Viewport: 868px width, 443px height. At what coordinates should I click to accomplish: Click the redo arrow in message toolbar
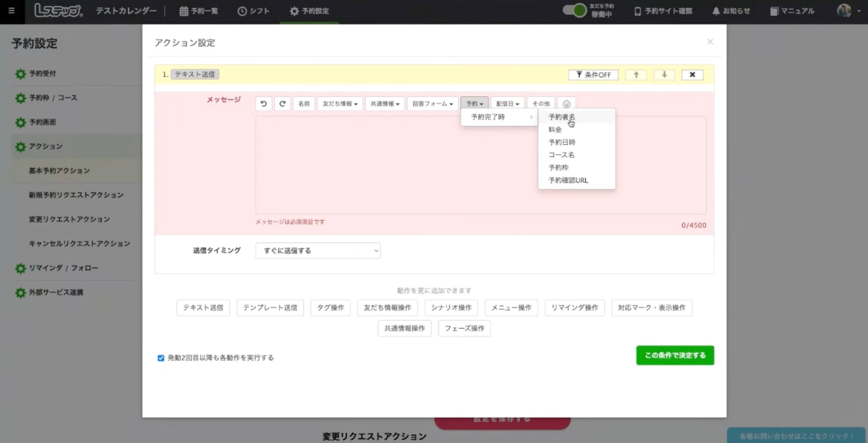coord(283,104)
